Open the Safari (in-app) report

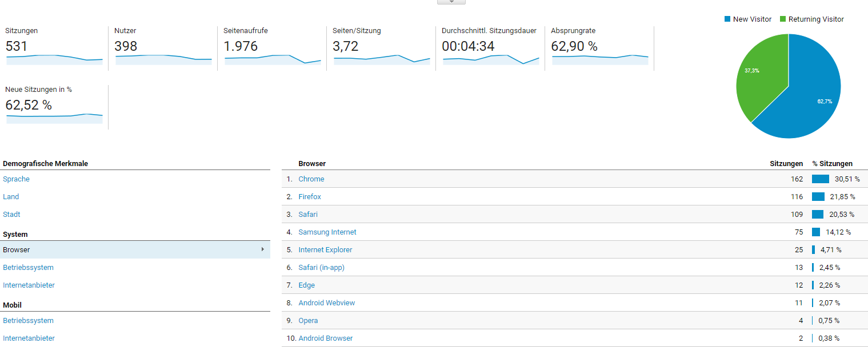pyautogui.click(x=322, y=267)
